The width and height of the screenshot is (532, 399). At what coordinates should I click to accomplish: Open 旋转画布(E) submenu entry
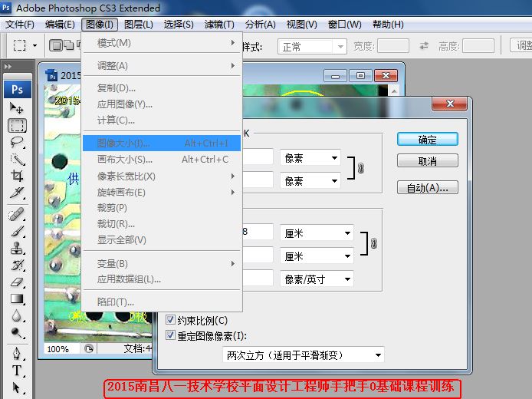[163, 192]
